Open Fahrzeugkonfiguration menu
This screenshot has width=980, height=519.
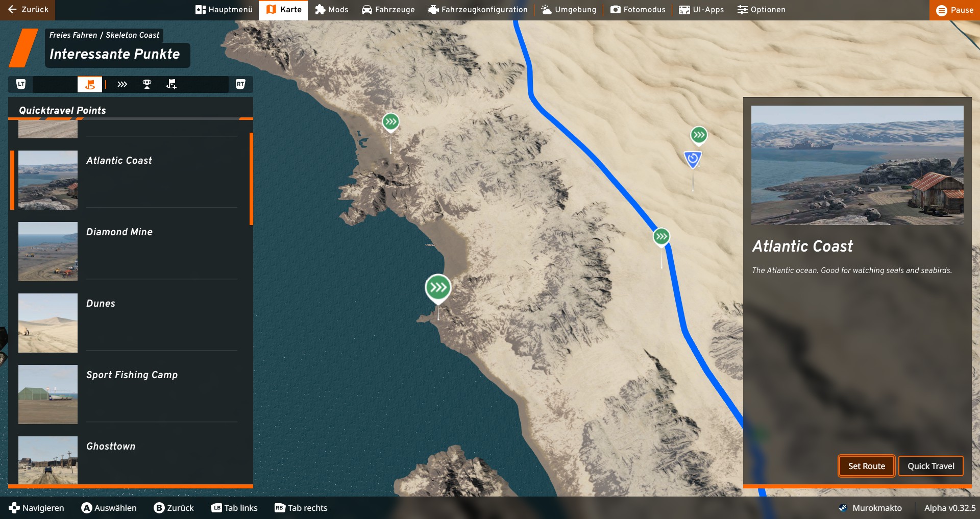point(478,10)
